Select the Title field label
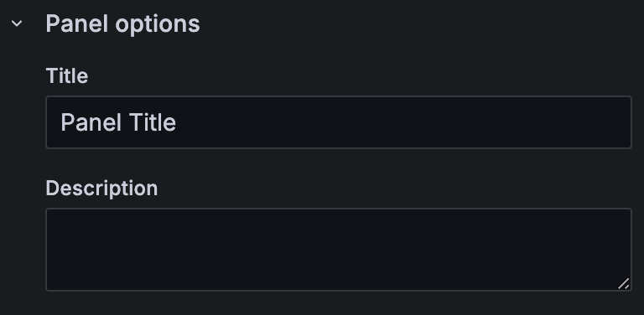This screenshot has width=644, height=315. pos(67,76)
